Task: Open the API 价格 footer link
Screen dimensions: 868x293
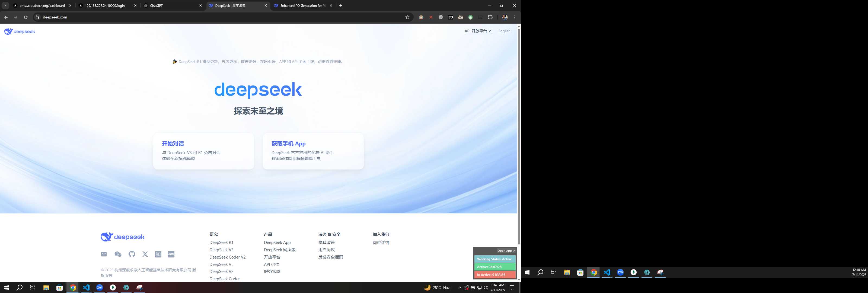Action: point(272,264)
